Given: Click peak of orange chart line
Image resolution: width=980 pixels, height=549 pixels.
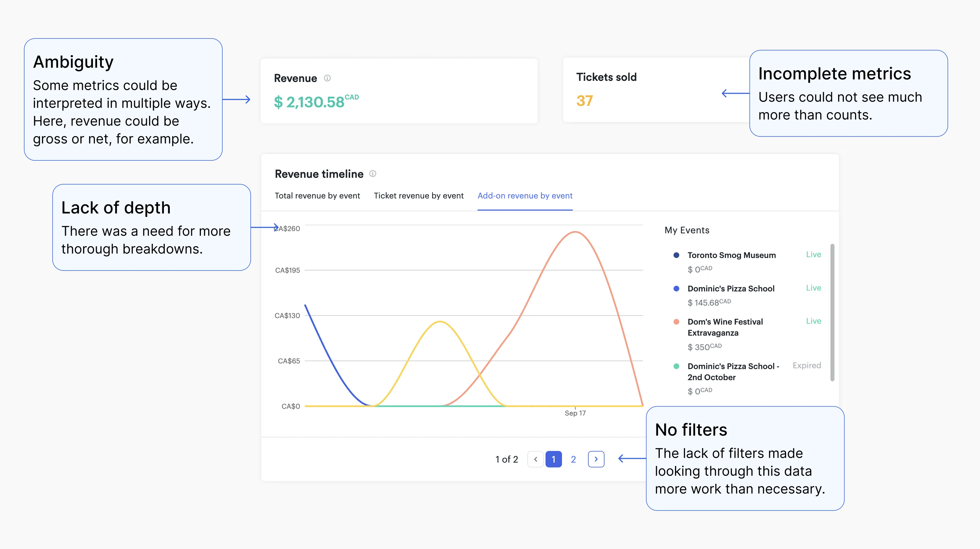Looking at the screenshot, I should click(575, 231).
